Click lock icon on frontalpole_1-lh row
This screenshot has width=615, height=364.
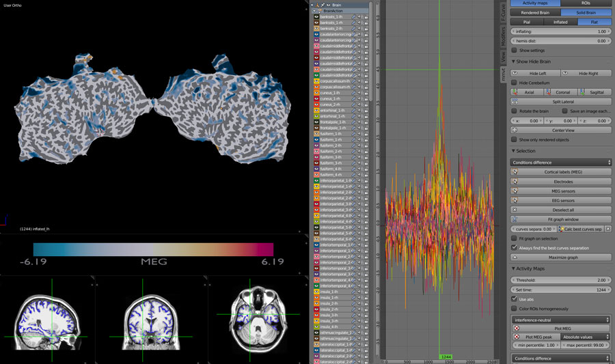point(366,122)
